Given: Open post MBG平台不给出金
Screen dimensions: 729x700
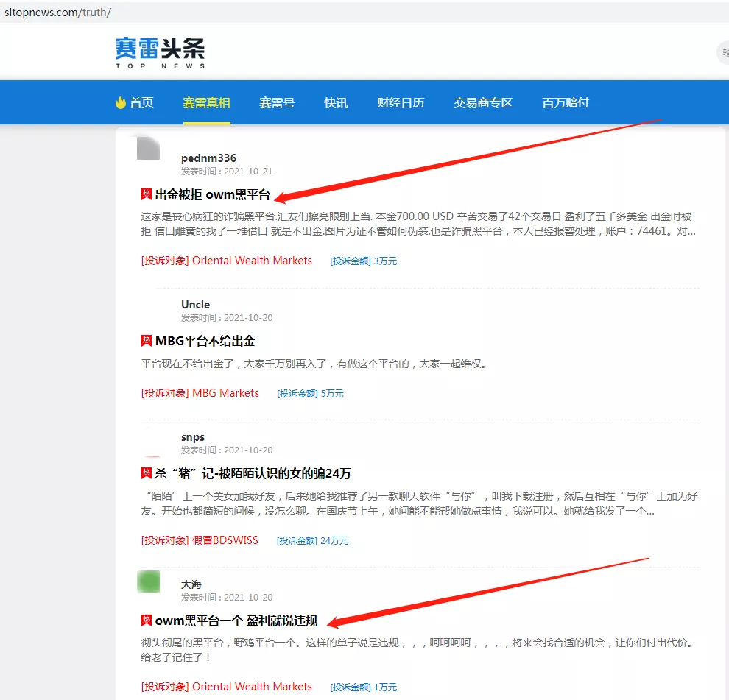Looking at the screenshot, I should coord(205,341).
